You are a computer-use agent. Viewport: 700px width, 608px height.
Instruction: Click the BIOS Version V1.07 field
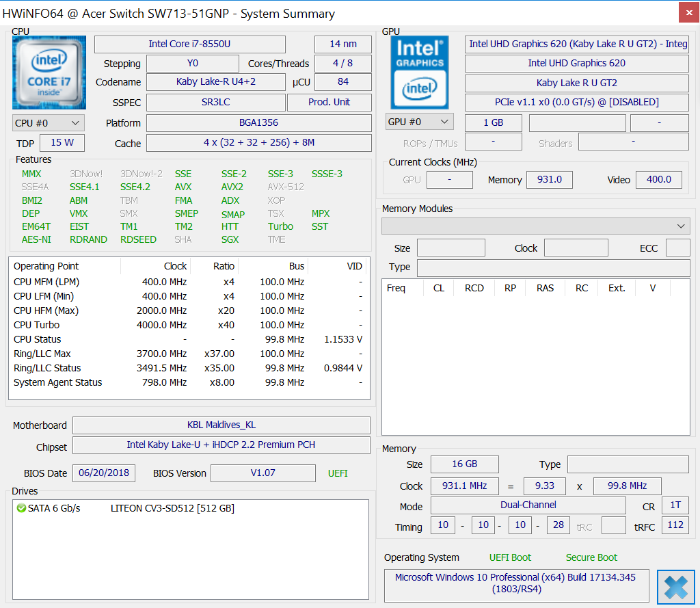click(262, 473)
